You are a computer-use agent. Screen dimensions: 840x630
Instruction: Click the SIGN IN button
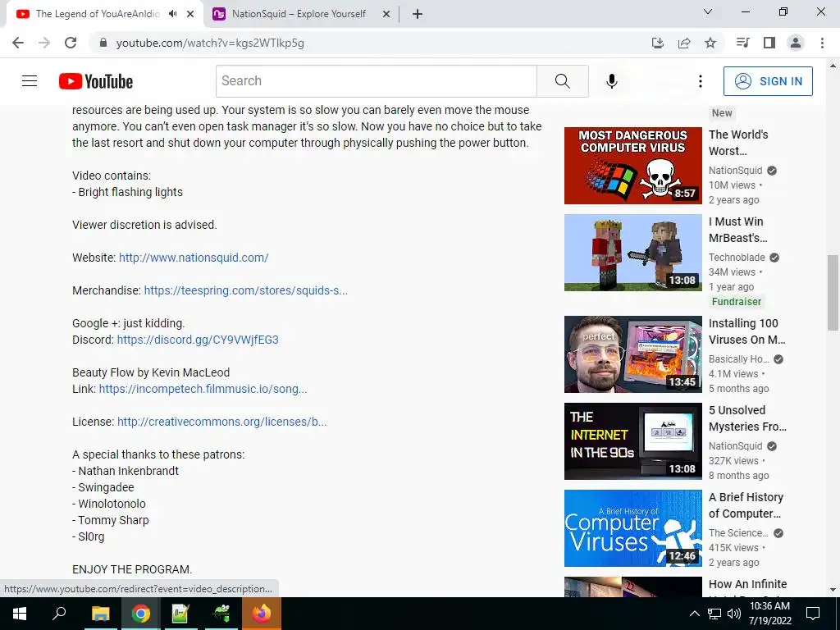768,81
